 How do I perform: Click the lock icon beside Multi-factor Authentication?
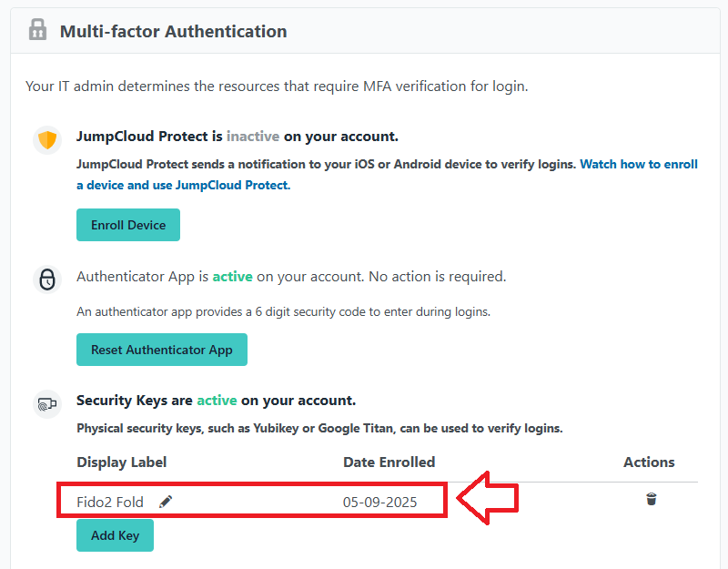(37, 30)
